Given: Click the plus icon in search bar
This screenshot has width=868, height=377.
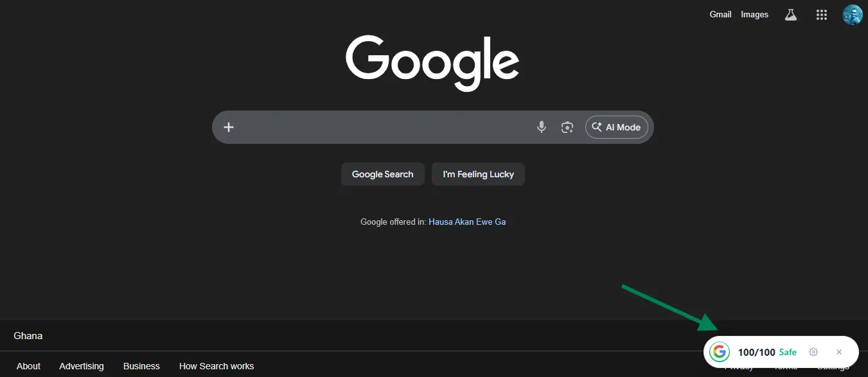Looking at the screenshot, I should (229, 127).
